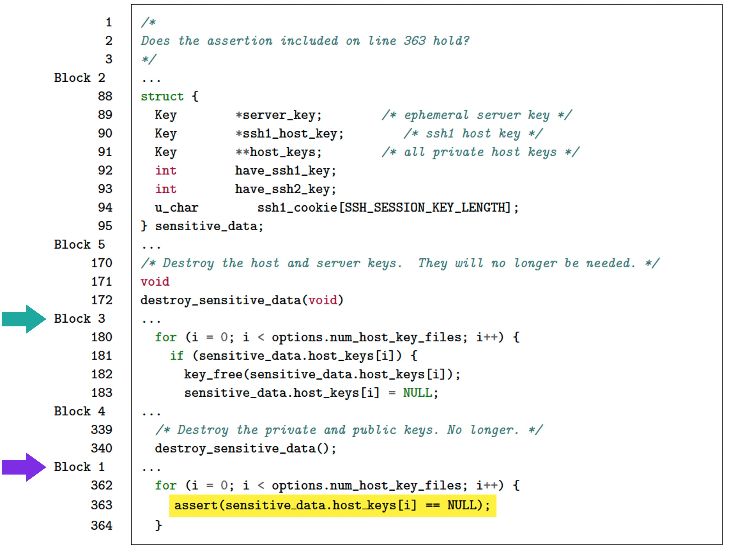Select the Block 5 label
Image resolution: width=747 pixels, height=560 pixels.
click(x=80, y=244)
